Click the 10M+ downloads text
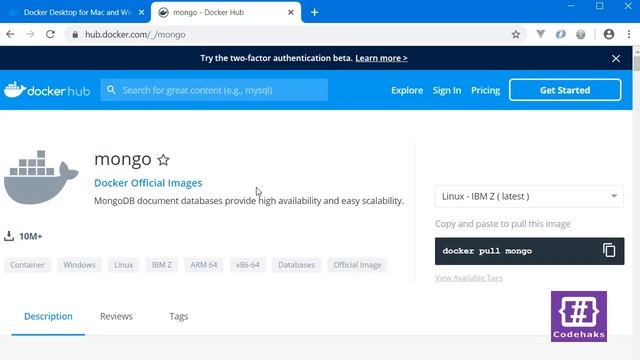640x360 pixels. pos(31,236)
